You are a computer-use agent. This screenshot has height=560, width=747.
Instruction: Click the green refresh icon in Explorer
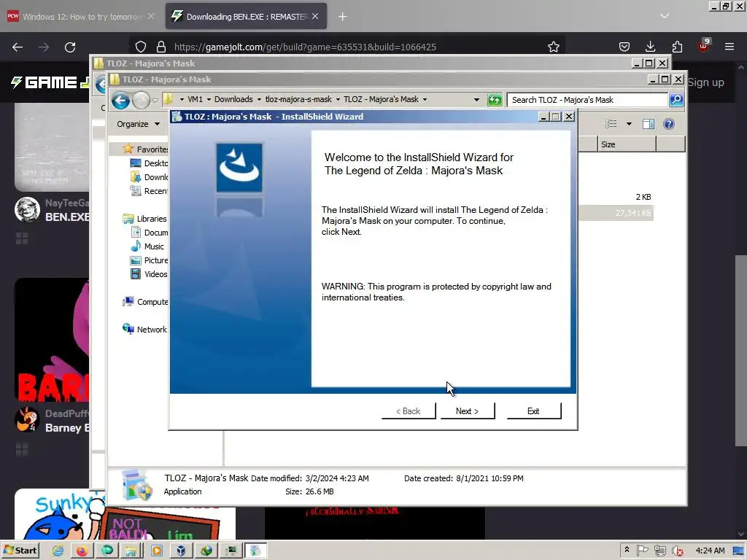point(495,99)
